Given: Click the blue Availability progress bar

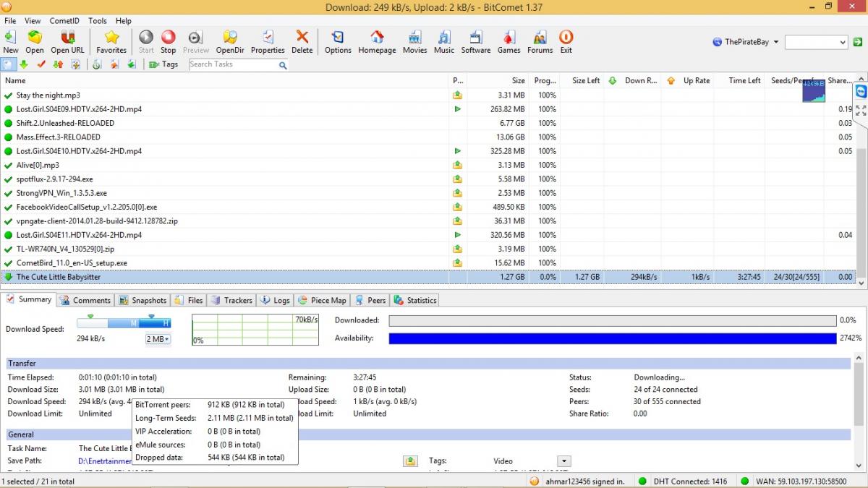Looking at the screenshot, I should click(613, 338).
